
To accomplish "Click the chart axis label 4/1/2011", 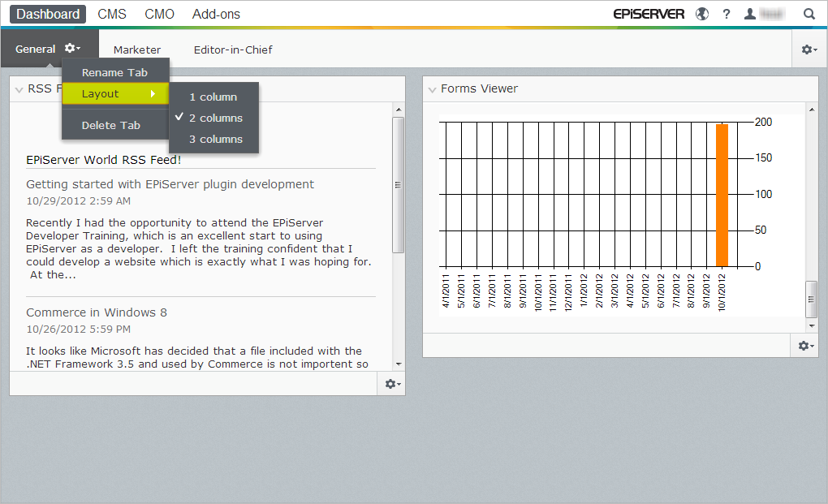I will tap(446, 291).
